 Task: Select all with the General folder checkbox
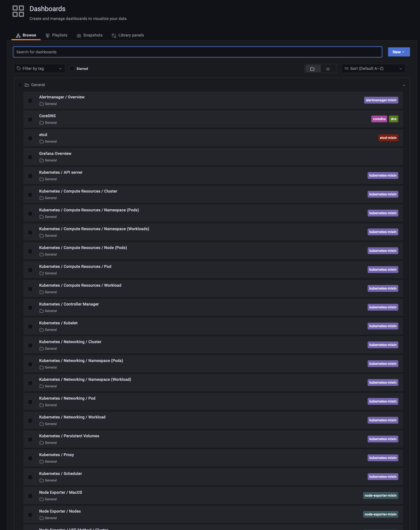pyautogui.click(x=20, y=85)
